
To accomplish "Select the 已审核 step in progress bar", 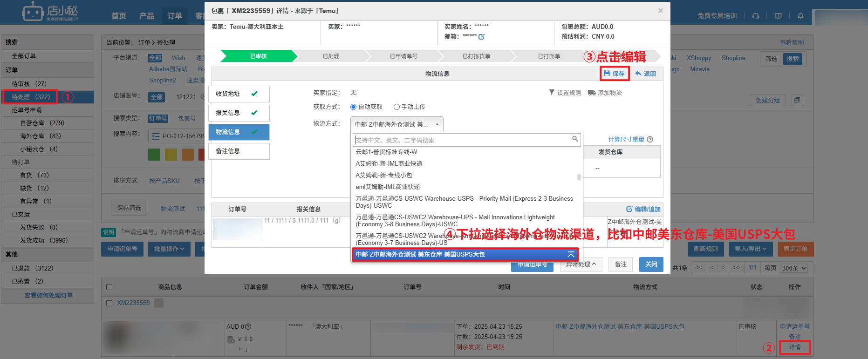I will click(259, 56).
